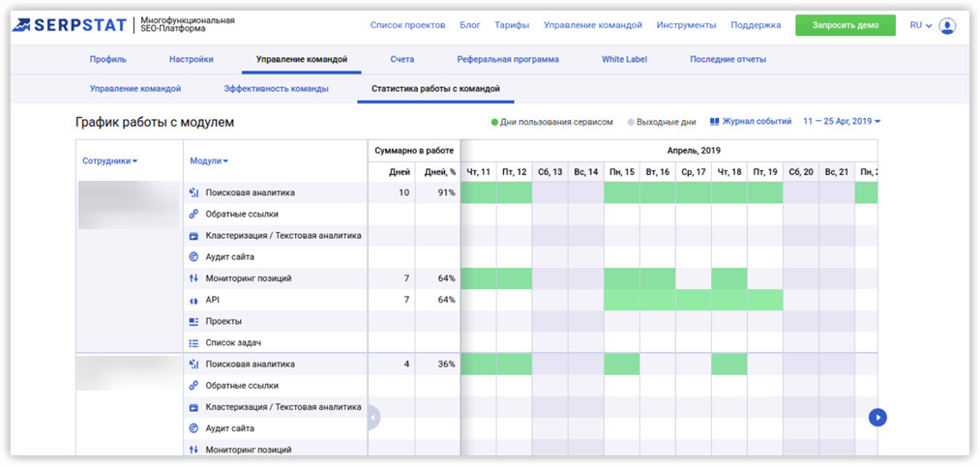980x466 pixels.
Task: Open the Модули filter dropdown
Action: 209,160
